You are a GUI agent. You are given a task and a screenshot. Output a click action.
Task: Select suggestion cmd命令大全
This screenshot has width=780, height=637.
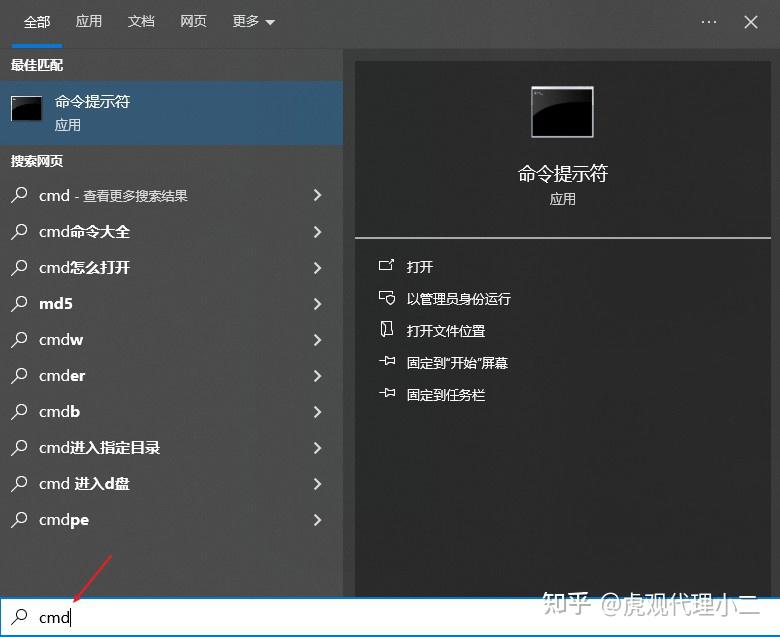[171, 232]
